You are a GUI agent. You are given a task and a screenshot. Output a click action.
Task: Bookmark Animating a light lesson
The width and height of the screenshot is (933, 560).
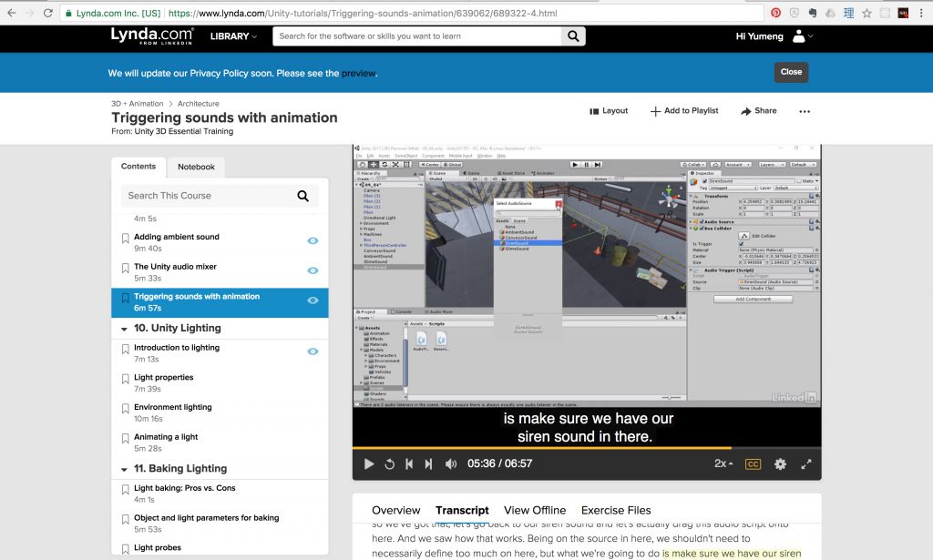click(126, 438)
